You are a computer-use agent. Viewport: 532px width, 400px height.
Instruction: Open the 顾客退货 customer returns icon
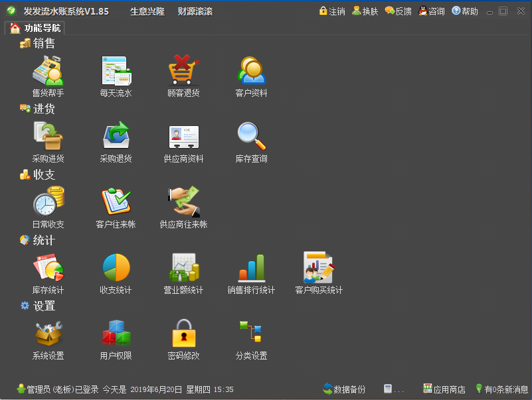tap(183, 70)
